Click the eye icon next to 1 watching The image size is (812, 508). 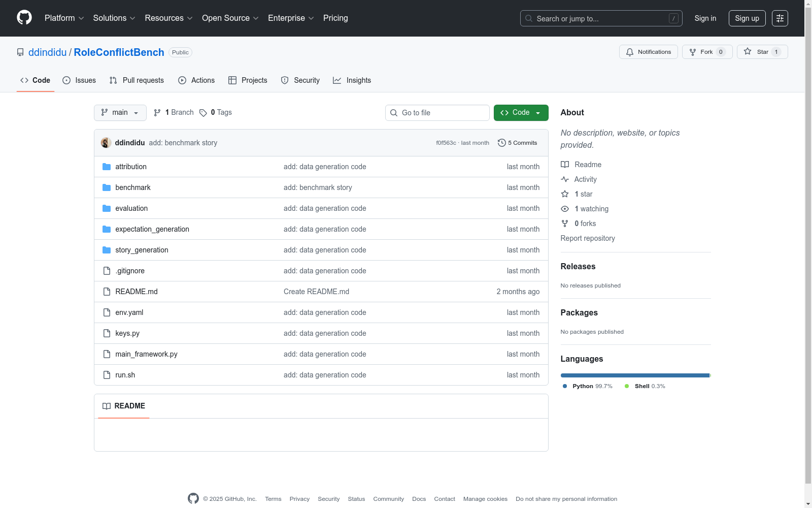565,209
